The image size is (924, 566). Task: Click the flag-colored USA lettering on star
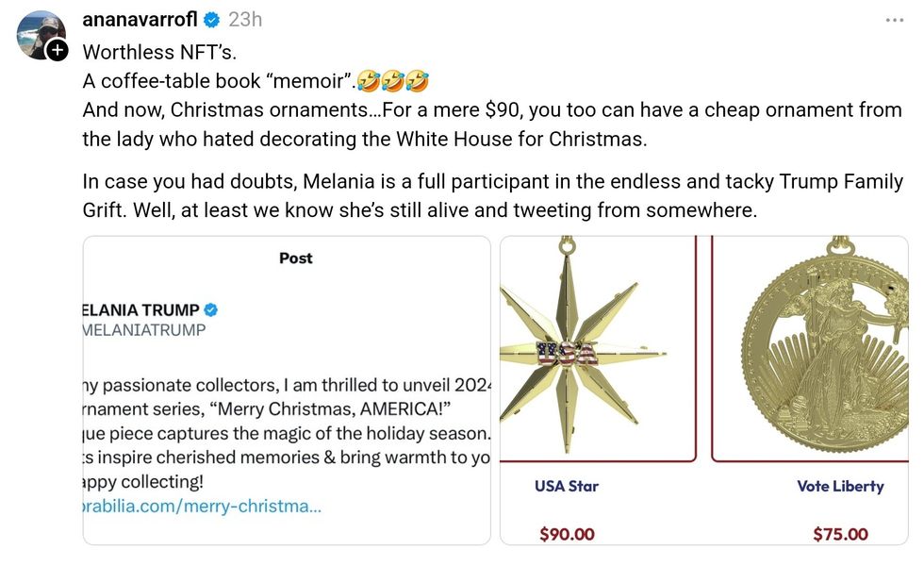[566, 354]
